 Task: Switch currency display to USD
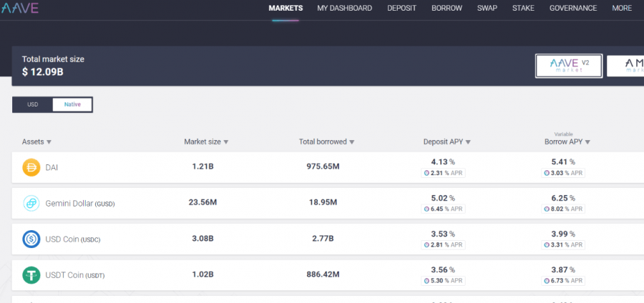[32, 104]
